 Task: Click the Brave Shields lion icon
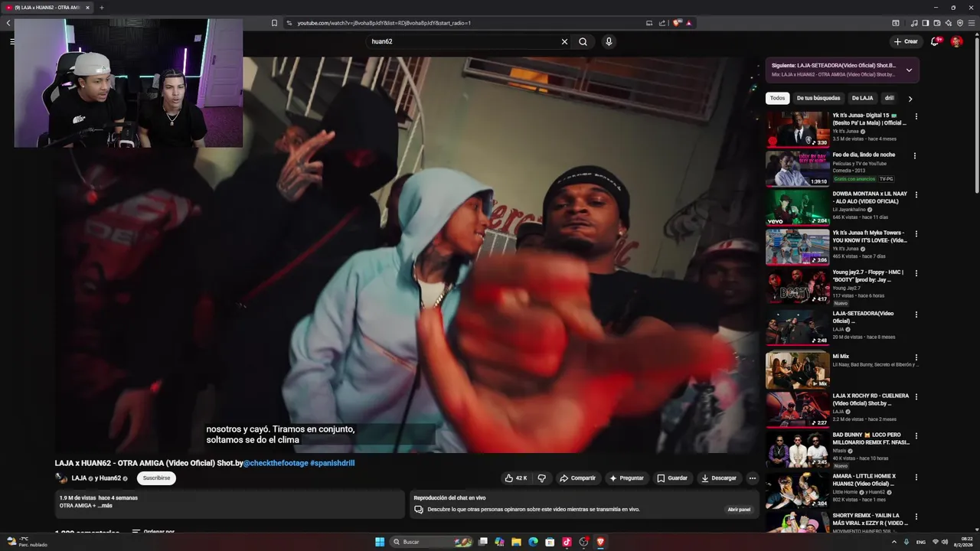coord(677,23)
